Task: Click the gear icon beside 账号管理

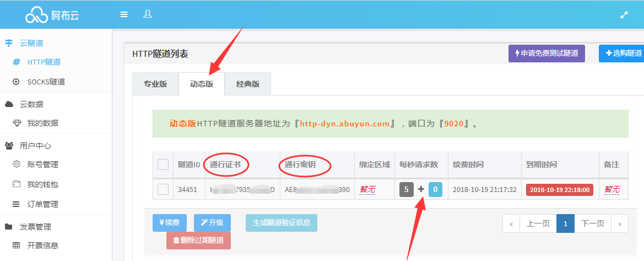Action: coord(17,164)
